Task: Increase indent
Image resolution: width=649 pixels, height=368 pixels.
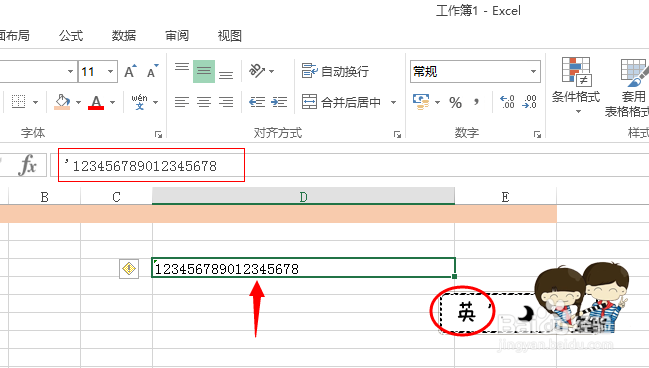Action: (279, 102)
